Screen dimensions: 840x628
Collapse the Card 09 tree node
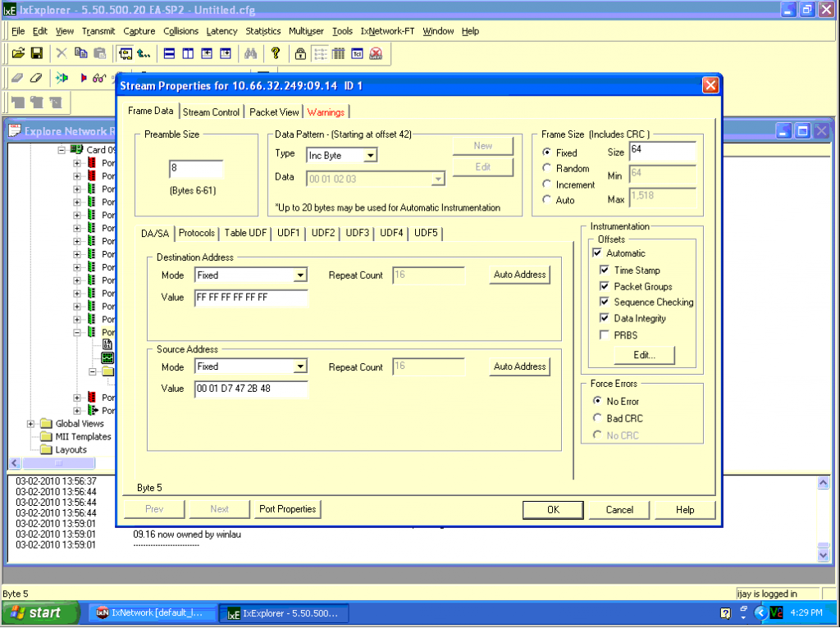(x=61, y=150)
